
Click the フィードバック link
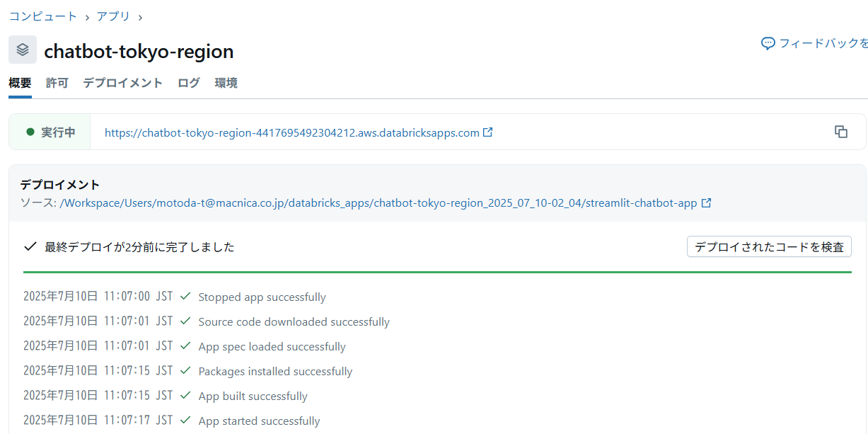tap(823, 43)
